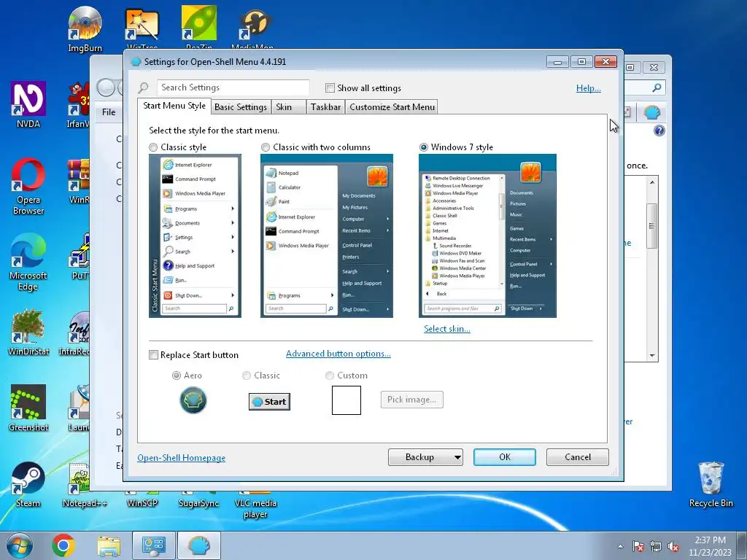Click Select skin link
This screenshot has height=560, width=747.
pyautogui.click(x=447, y=329)
